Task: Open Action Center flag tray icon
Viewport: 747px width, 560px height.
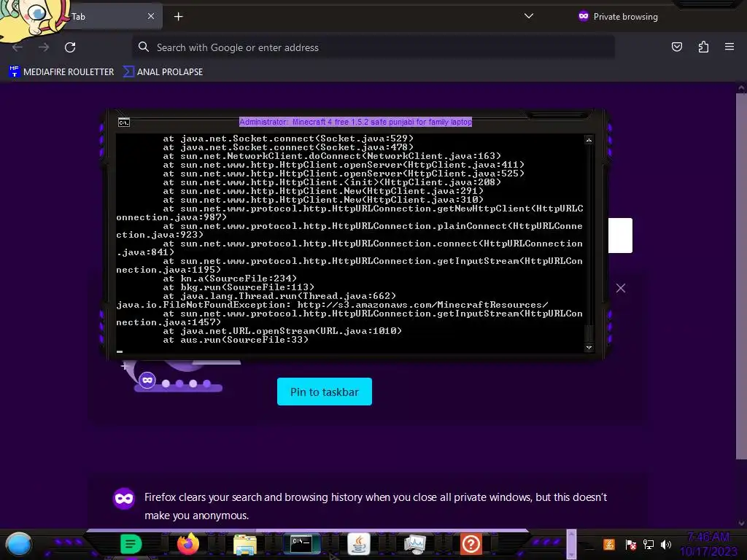Action: 630,544
